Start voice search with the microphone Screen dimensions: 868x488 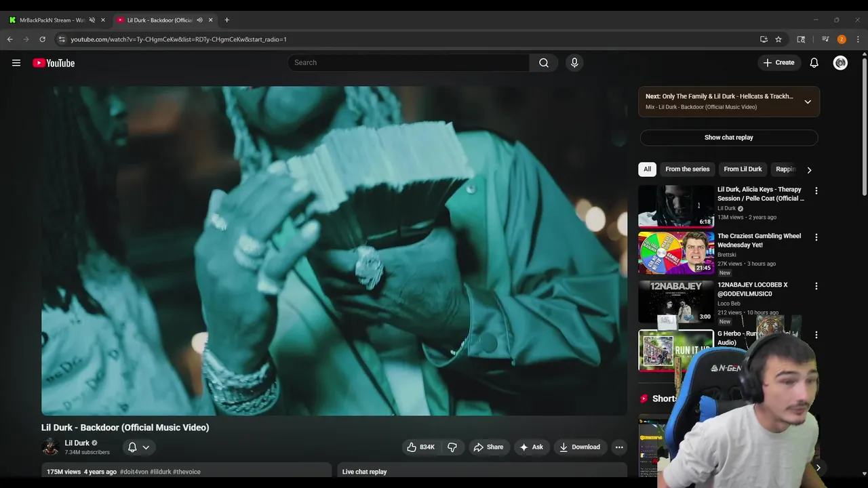click(574, 62)
